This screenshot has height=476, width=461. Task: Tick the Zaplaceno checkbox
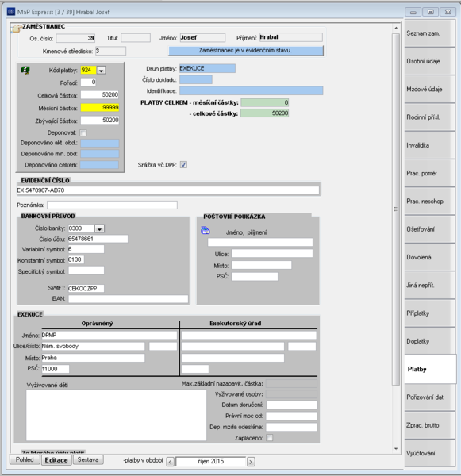[x=269, y=438]
